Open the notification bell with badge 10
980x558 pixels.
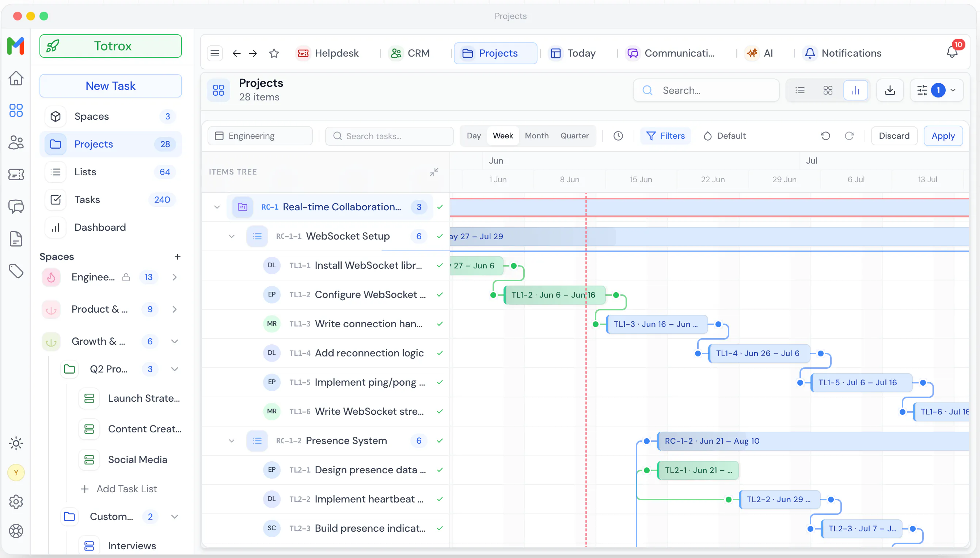tap(952, 52)
